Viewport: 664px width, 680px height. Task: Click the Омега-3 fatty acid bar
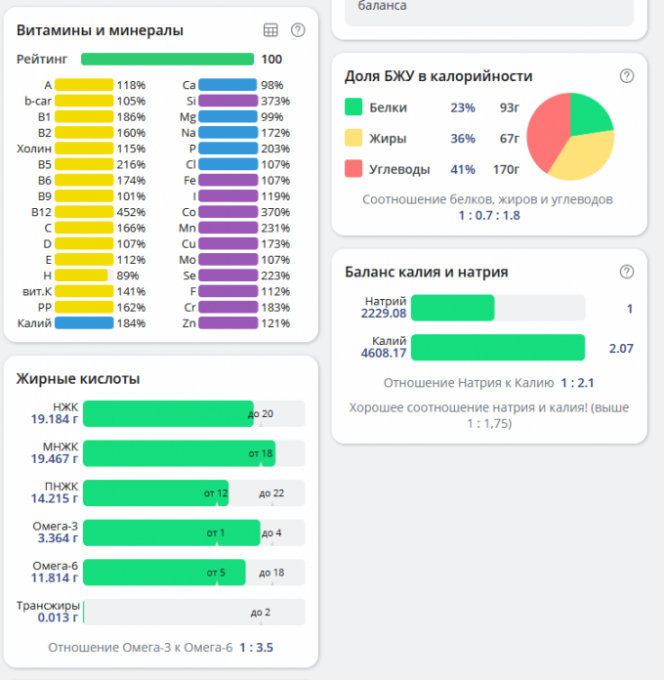click(x=170, y=532)
